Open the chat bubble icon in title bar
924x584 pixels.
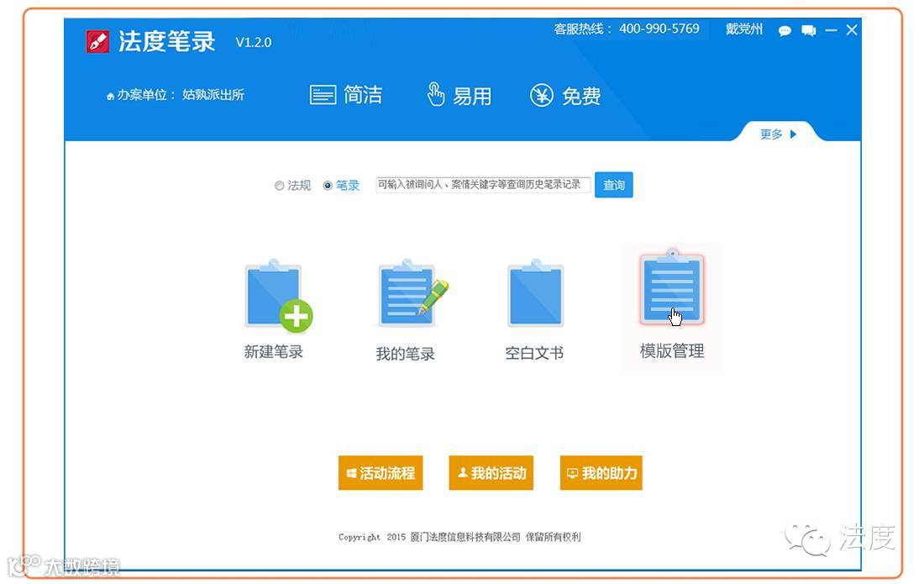coord(785,30)
